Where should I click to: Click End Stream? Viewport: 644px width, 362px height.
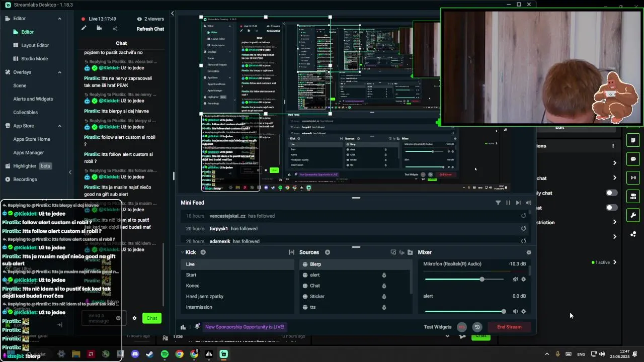point(509,327)
